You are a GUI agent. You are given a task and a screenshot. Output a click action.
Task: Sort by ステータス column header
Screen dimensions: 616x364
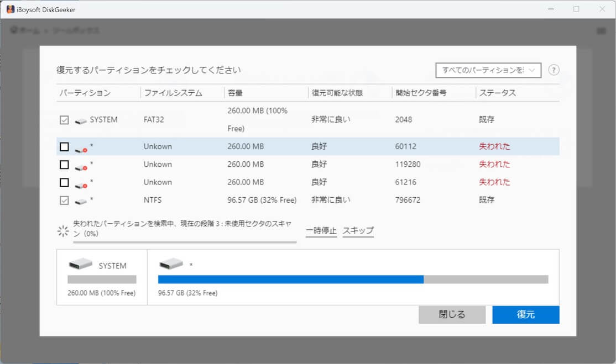click(x=497, y=93)
